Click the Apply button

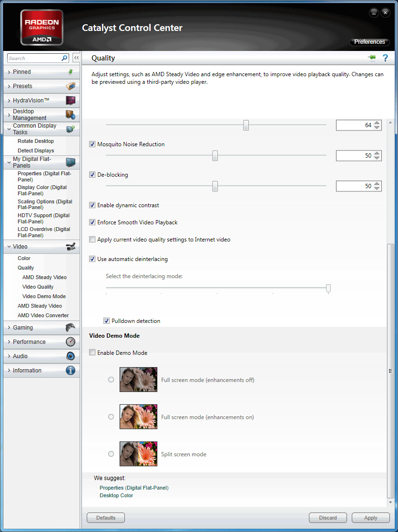[x=370, y=518]
